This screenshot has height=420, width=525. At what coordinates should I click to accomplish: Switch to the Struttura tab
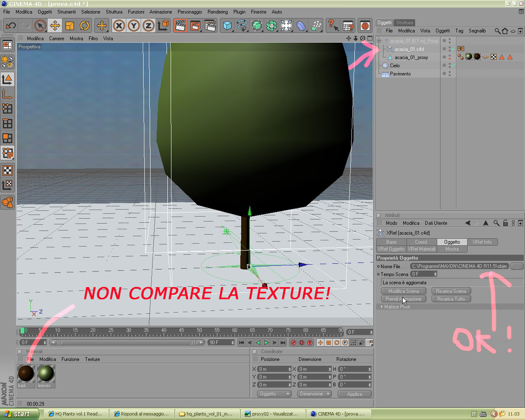404,23
